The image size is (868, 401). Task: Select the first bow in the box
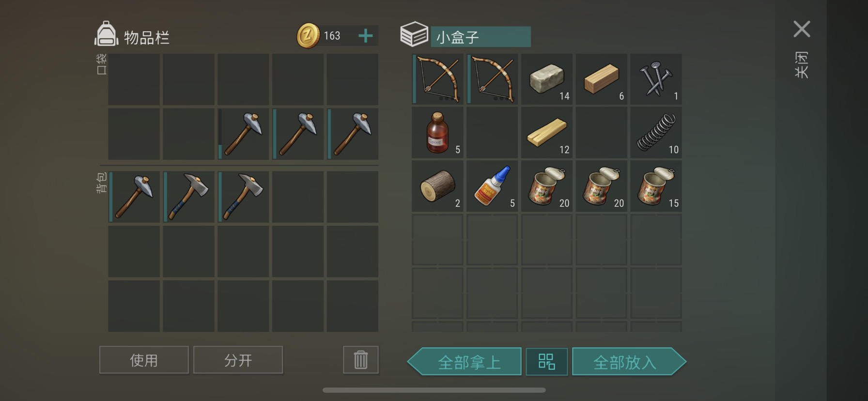pos(437,79)
